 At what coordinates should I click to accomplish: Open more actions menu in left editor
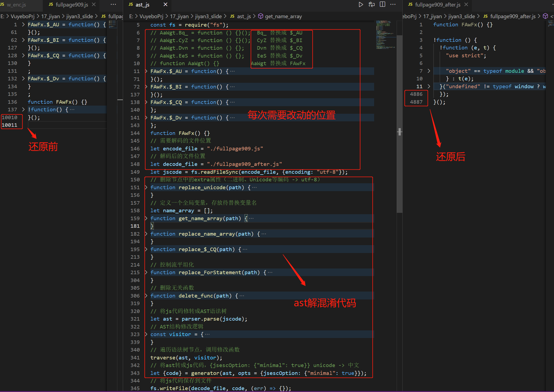point(113,5)
